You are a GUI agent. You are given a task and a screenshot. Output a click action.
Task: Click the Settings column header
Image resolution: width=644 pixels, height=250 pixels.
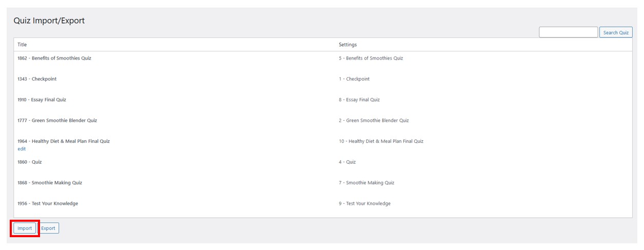click(347, 45)
